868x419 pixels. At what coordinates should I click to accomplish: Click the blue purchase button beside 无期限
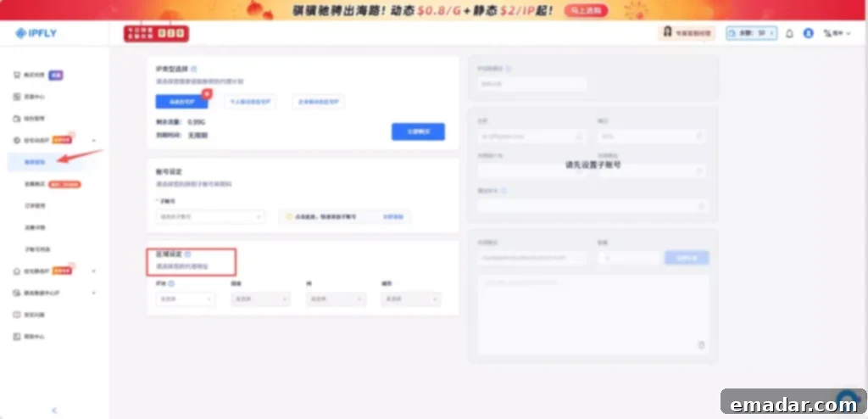tap(418, 132)
